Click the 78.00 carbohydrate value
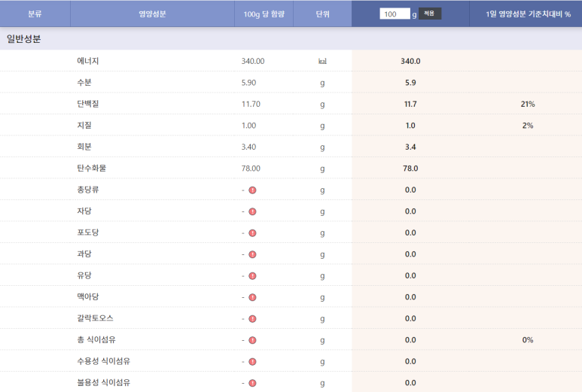This screenshot has width=582, height=392. (x=251, y=169)
